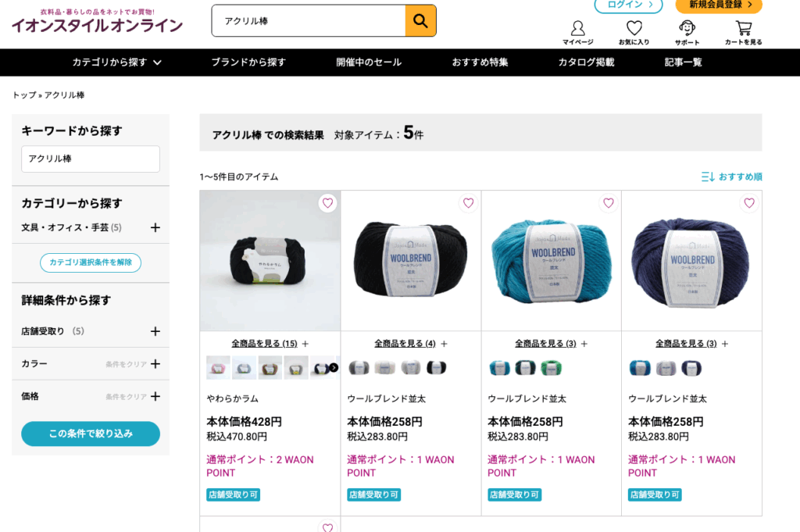This screenshot has width=800, height=532.
Task: Open the teal ウールブレンド yarn image
Action: 551,261
